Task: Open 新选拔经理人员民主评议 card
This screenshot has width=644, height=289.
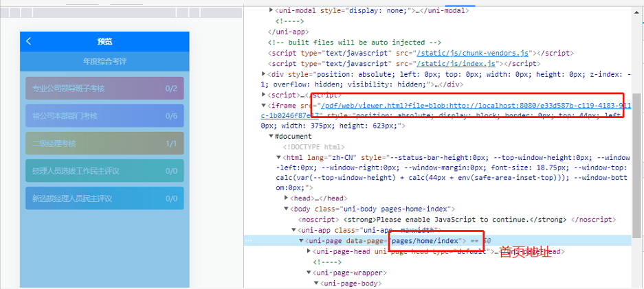Action: tap(104, 198)
